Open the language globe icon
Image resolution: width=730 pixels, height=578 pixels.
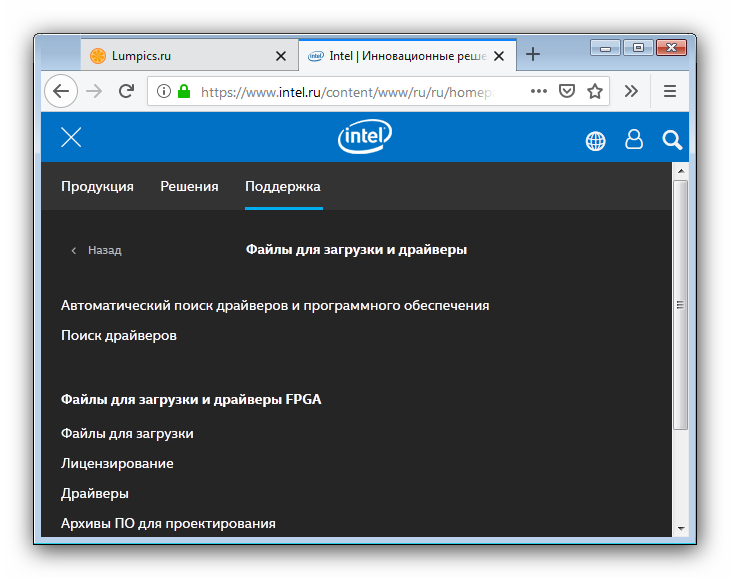tap(595, 141)
